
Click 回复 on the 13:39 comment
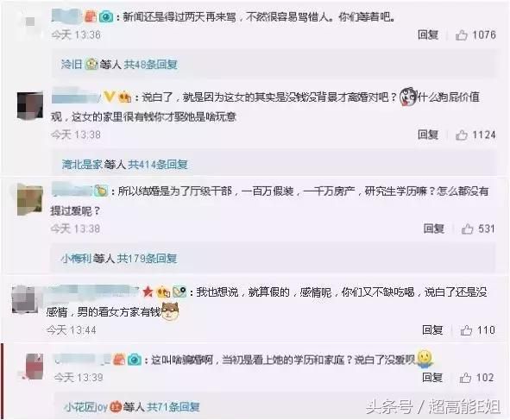coord(432,378)
